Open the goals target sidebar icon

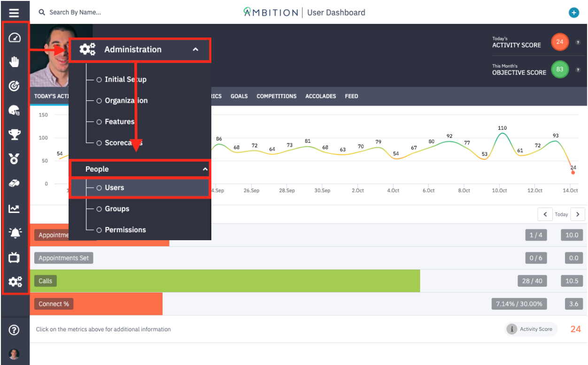[x=15, y=86]
